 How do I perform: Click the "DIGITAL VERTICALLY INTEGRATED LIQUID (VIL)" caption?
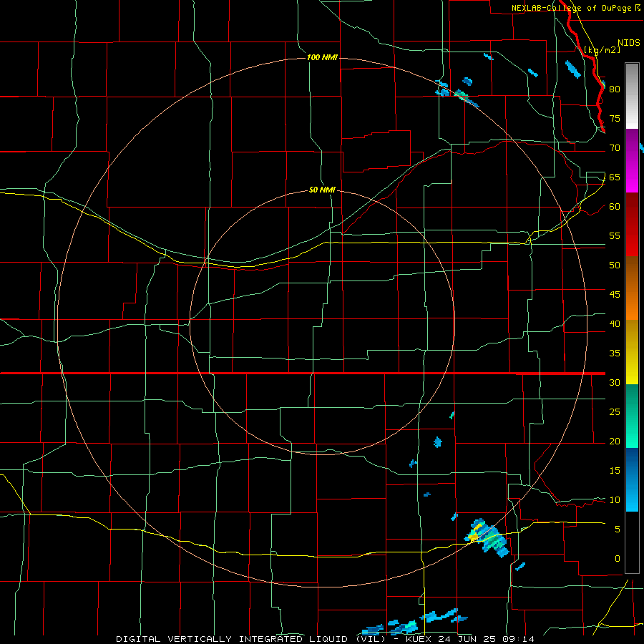tap(250, 639)
